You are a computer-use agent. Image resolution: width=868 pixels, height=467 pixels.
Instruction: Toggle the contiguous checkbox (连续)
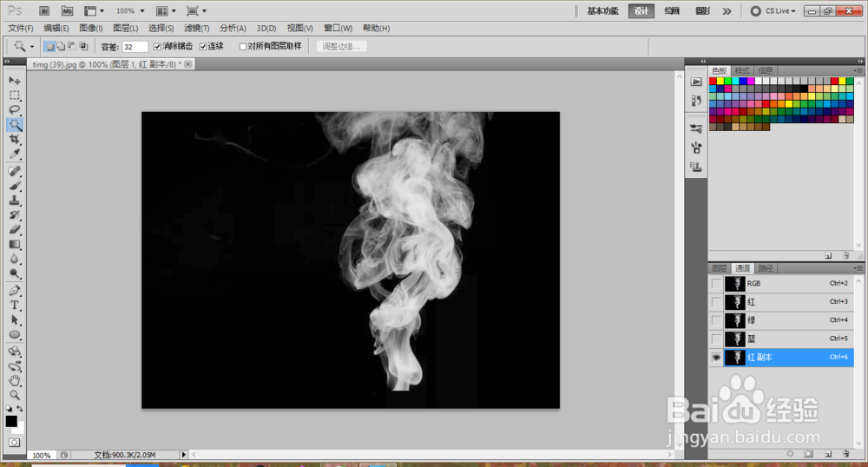pos(203,47)
